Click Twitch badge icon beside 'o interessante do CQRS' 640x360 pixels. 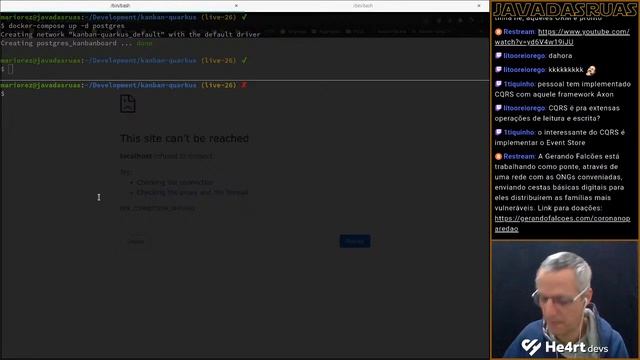tap(498, 132)
